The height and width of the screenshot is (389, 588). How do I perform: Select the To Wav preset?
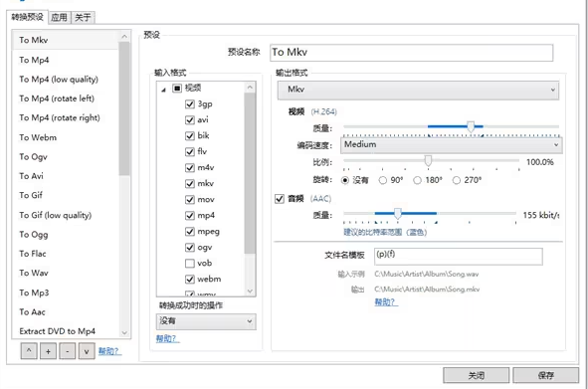66,273
